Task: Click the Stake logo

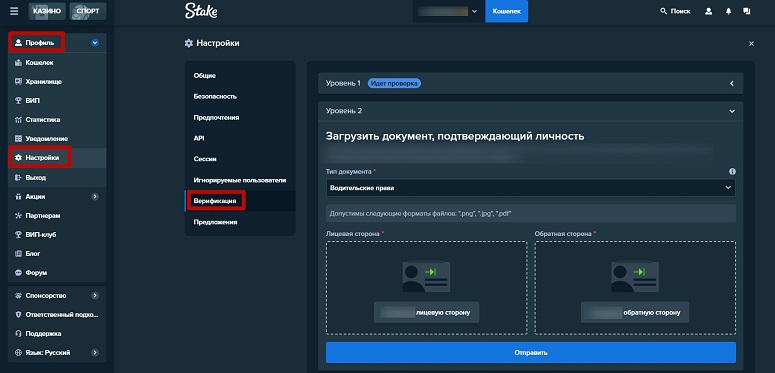Action: point(201,11)
